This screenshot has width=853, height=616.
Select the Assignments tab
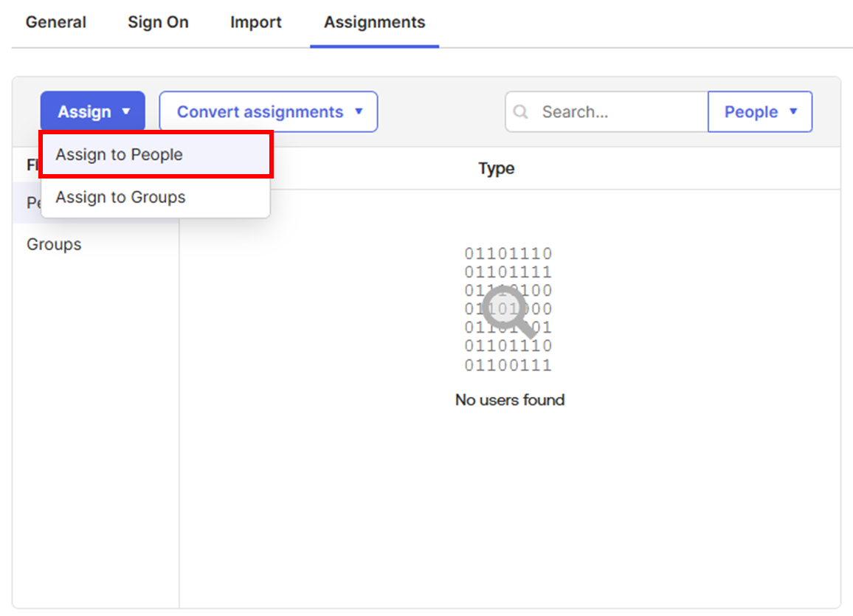(x=374, y=22)
